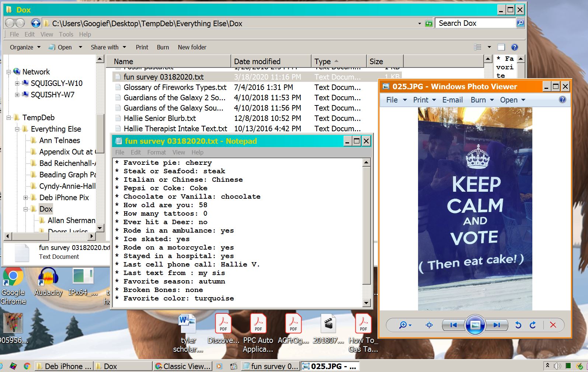Select the ACFrOg... PDF desktop icon
Image resolution: width=588 pixels, height=372 pixels.
click(x=293, y=328)
